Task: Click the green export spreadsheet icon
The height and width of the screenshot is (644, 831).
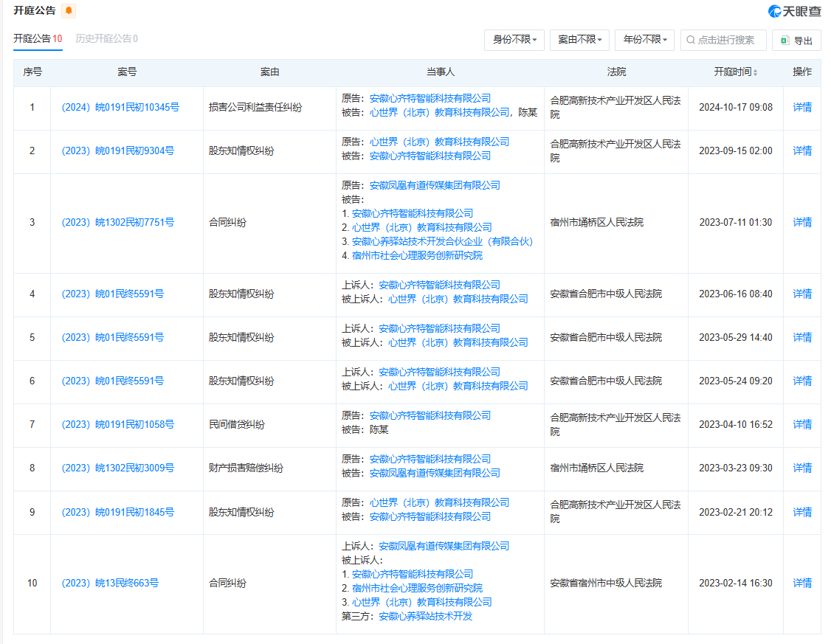Action: pos(785,41)
